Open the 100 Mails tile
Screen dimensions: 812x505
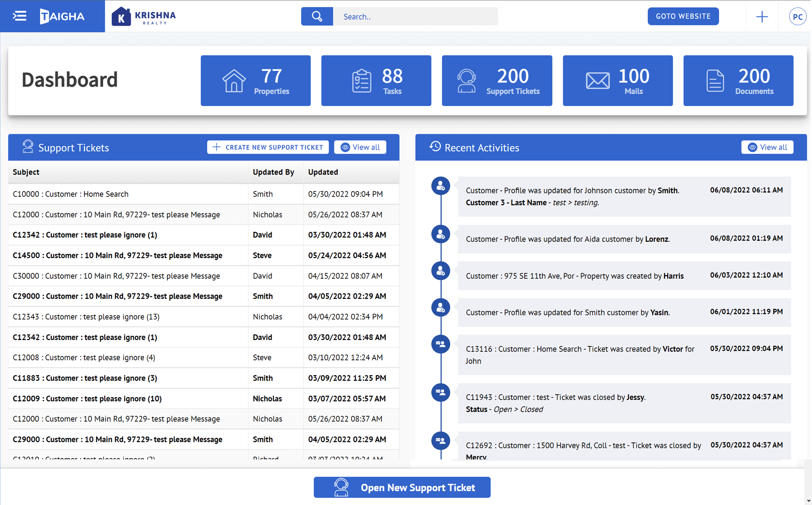click(618, 81)
